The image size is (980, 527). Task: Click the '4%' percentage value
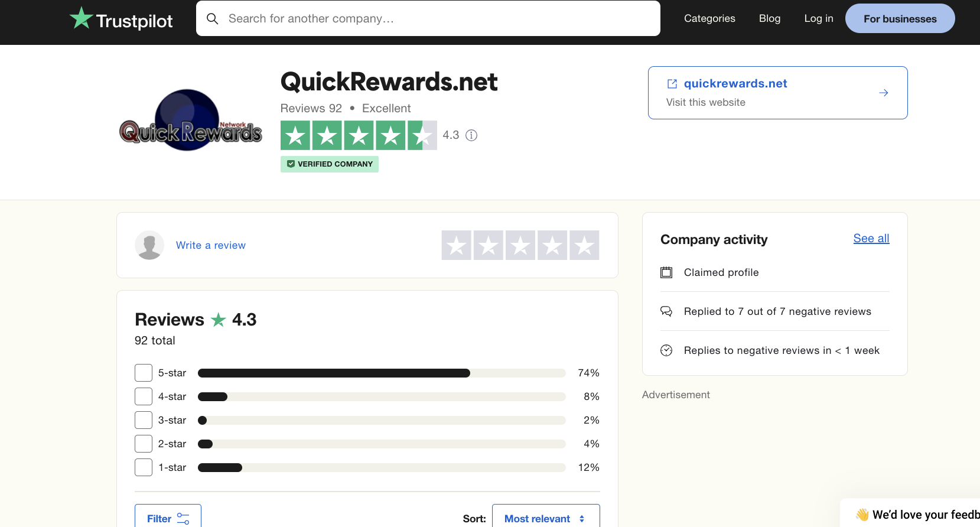(591, 444)
